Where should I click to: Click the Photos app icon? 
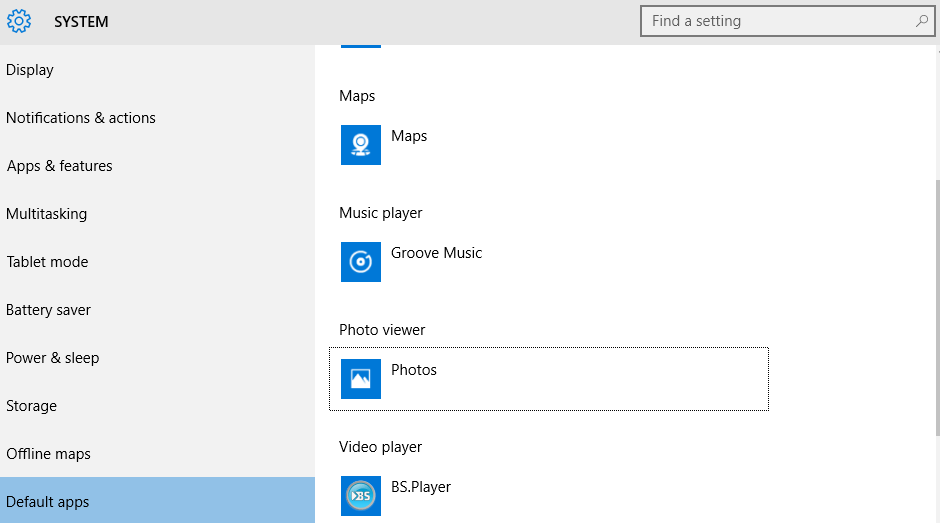[x=360, y=379]
